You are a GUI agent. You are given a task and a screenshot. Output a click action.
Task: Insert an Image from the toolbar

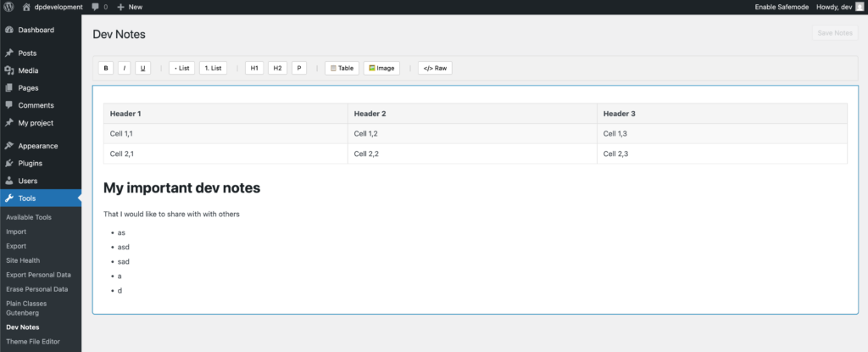tap(381, 68)
